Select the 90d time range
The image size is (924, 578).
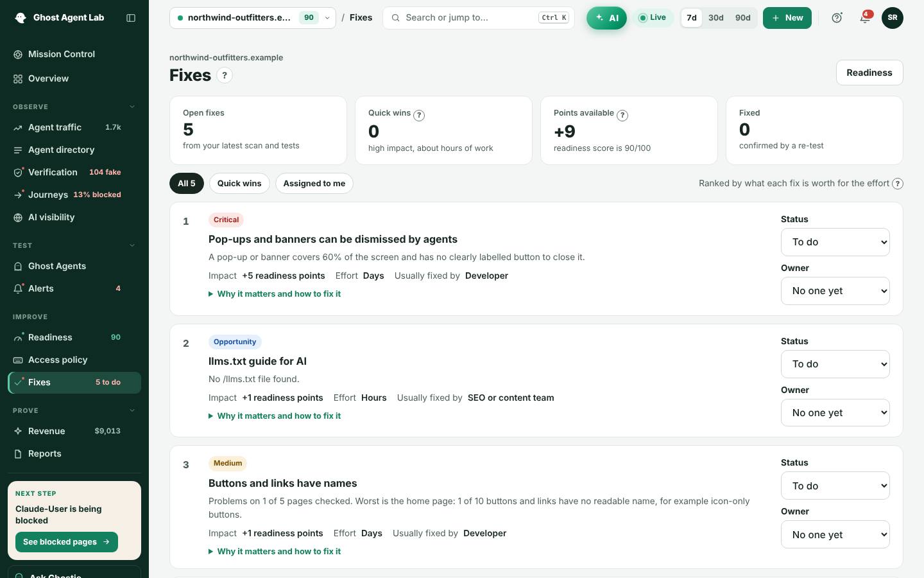point(742,18)
